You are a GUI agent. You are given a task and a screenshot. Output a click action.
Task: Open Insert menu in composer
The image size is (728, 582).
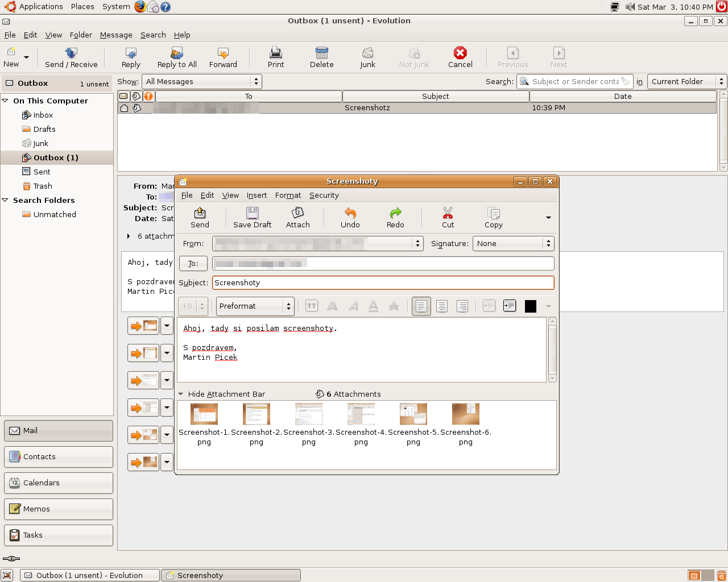tap(257, 195)
